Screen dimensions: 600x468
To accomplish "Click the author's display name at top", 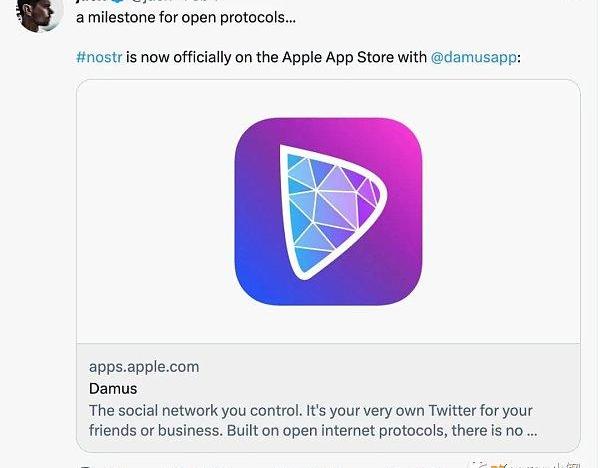I will point(92,2).
